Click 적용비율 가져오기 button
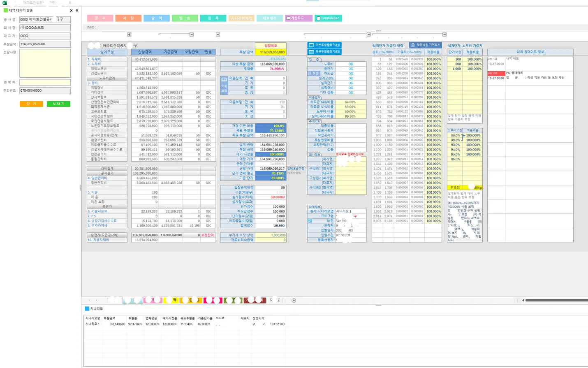The width and height of the screenshot is (588, 368). coord(426,45)
